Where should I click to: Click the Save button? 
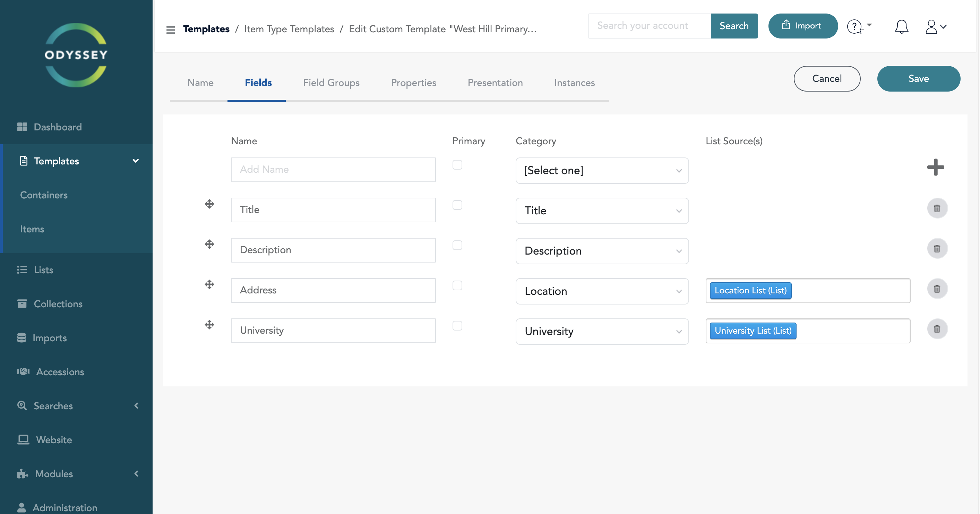click(918, 79)
